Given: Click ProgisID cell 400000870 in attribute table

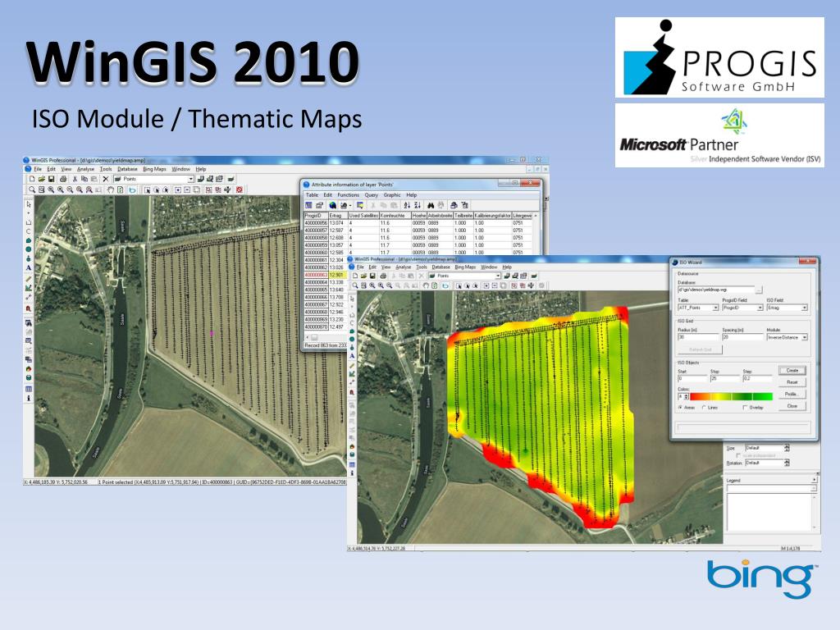Looking at the screenshot, I should coord(316,326).
